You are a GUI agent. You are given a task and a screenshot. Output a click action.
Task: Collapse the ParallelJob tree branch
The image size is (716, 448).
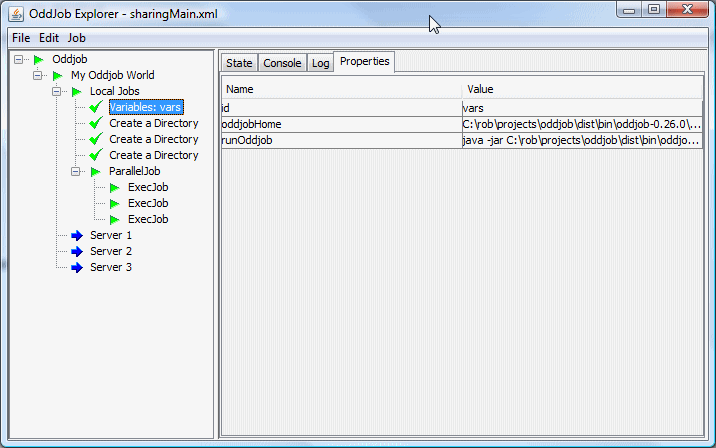point(77,172)
